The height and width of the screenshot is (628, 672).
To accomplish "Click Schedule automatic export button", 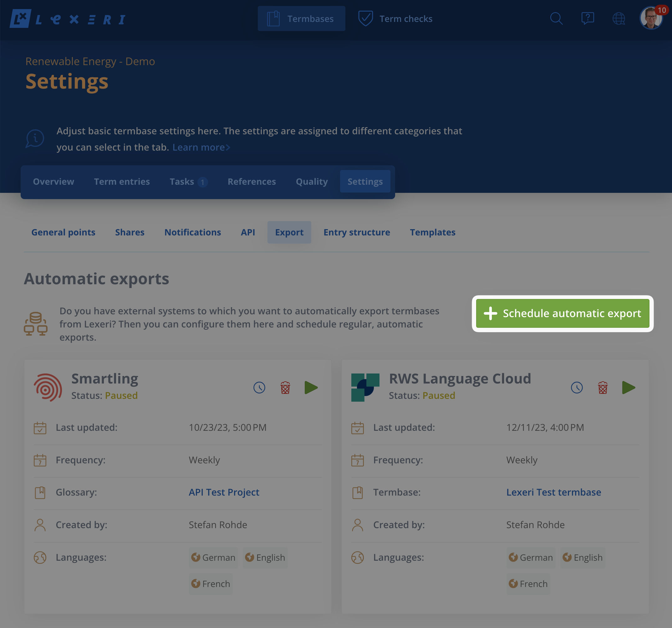I will coord(563,313).
